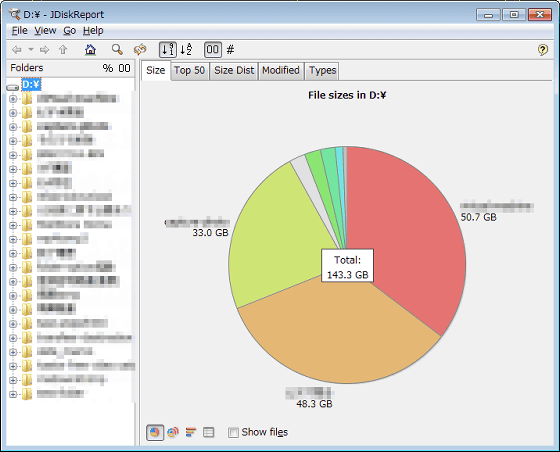Enable the Show files checkbox
The height and width of the screenshot is (452, 560).
233,433
